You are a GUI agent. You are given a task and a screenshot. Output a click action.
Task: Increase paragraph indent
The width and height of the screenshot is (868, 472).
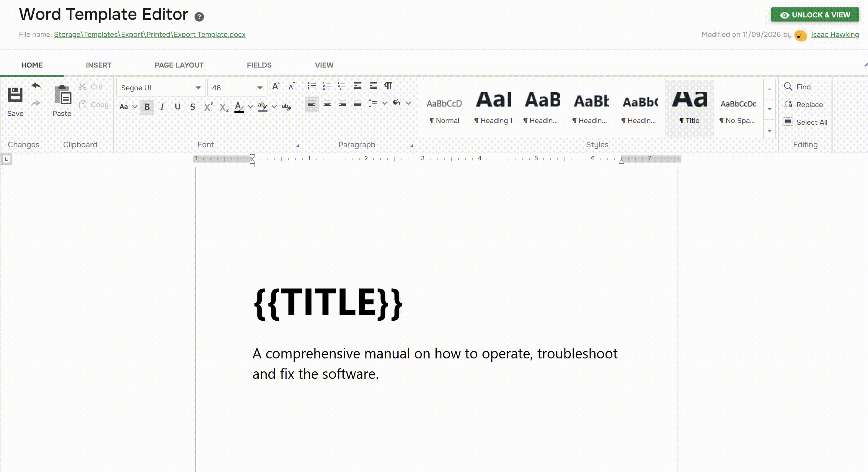[373, 86]
